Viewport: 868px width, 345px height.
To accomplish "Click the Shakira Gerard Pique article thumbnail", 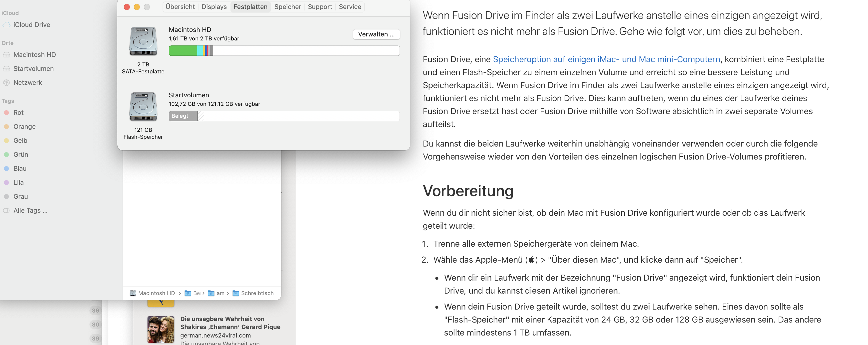I will [x=161, y=329].
